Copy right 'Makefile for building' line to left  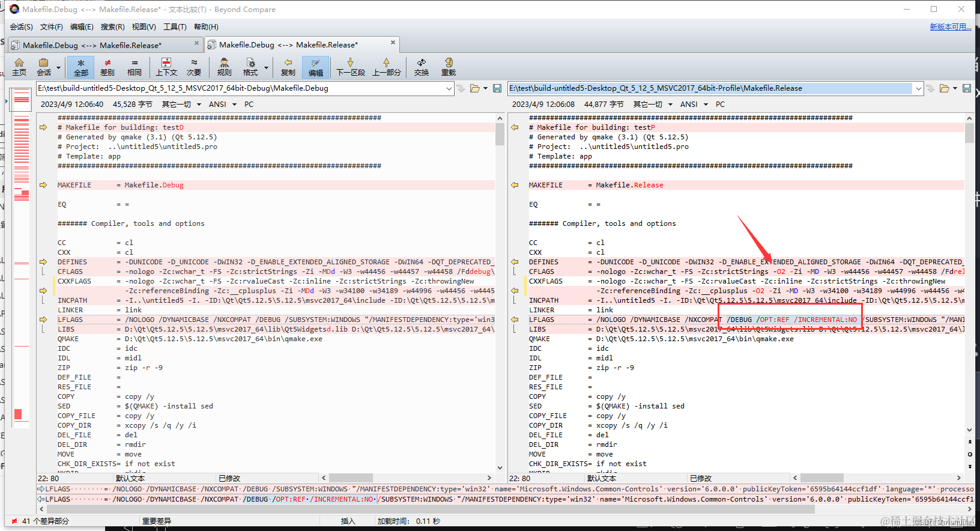(x=515, y=127)
